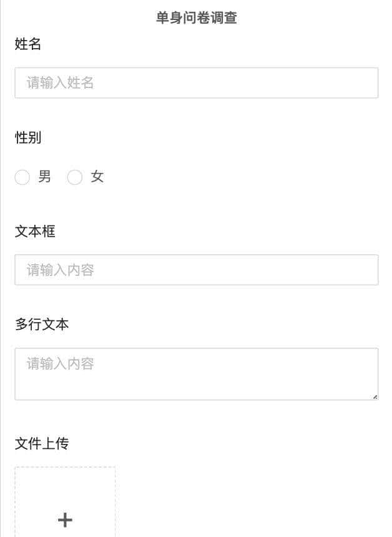392x537 pixels.
Task: Click the 文件上传 upload section label
Action: point(42,444)
